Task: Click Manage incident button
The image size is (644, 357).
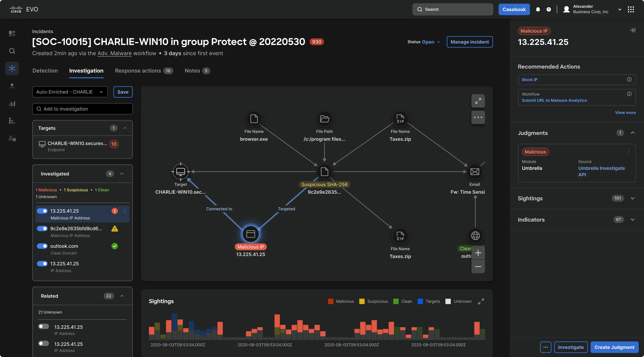Action: click(x=470, y=42)
